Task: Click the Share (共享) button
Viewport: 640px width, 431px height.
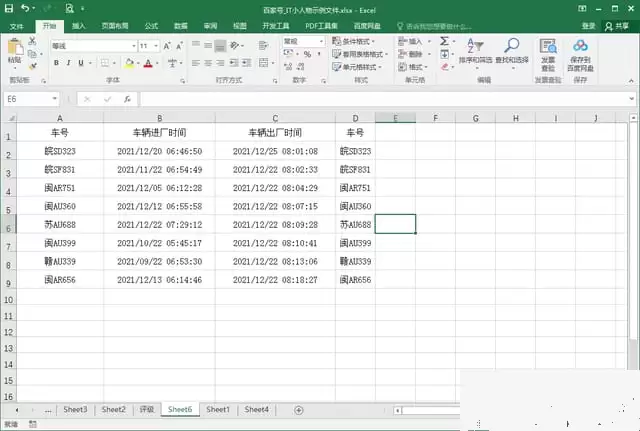Action: coord(617,26)
